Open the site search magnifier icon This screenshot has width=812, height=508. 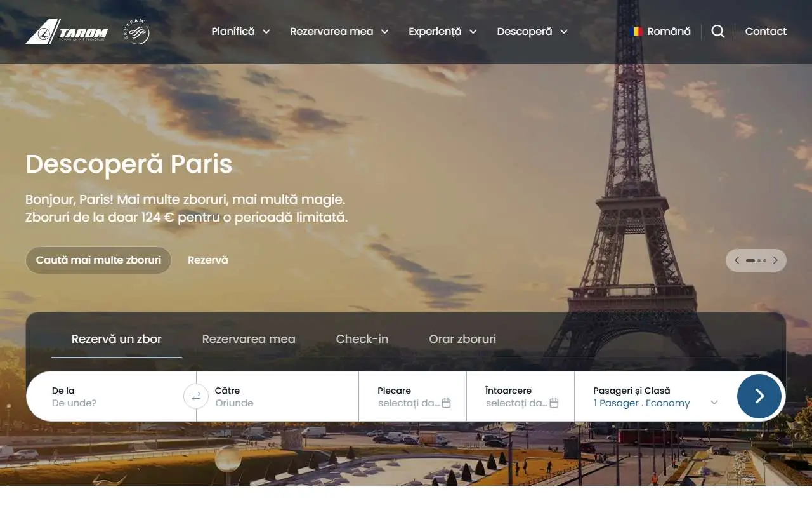(718, 31)
